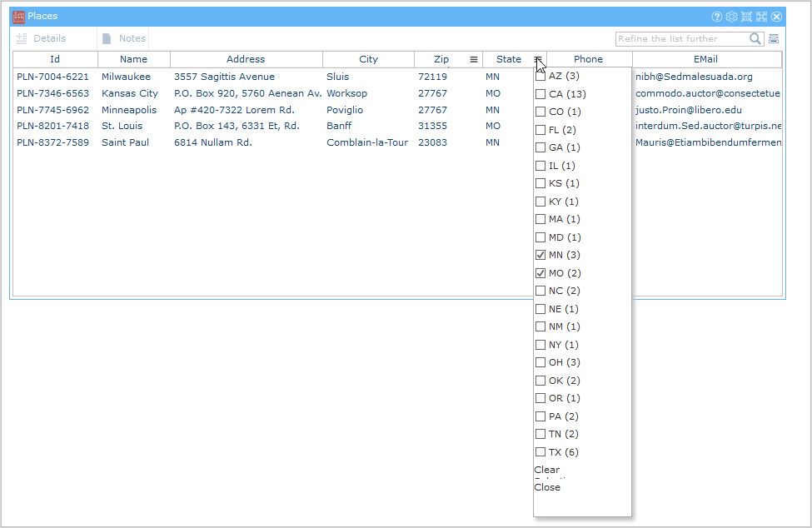This screenshot has height=528, width=812.
Task: Click the help question mark icon
Action: click(717, 17)
